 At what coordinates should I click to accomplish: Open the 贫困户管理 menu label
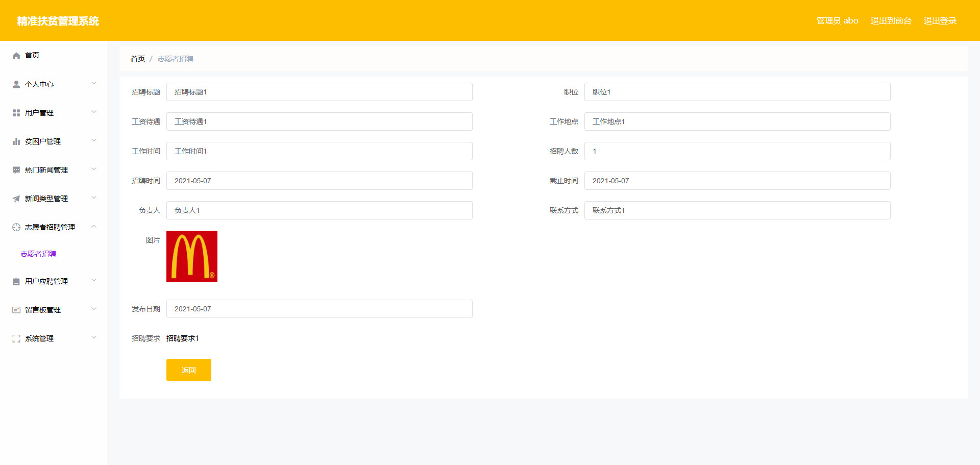click(x=43, y=141)
